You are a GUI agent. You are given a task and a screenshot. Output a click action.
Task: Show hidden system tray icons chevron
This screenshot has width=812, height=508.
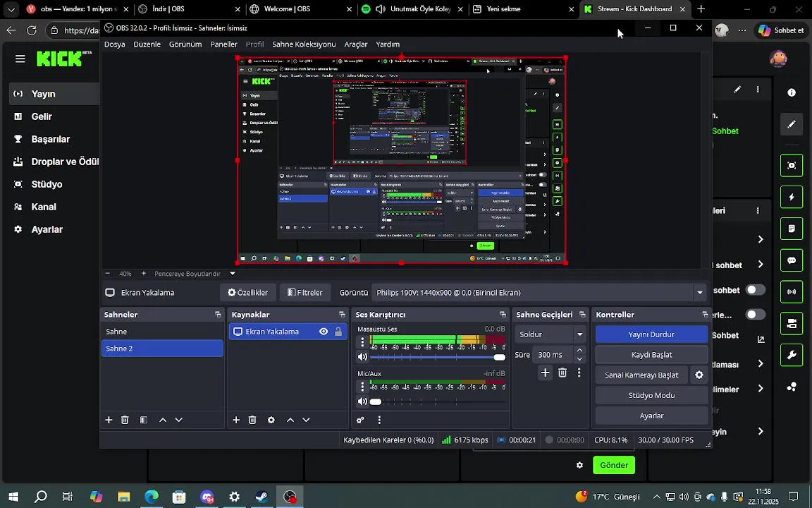pyautogui.click(x=656, y=497)
